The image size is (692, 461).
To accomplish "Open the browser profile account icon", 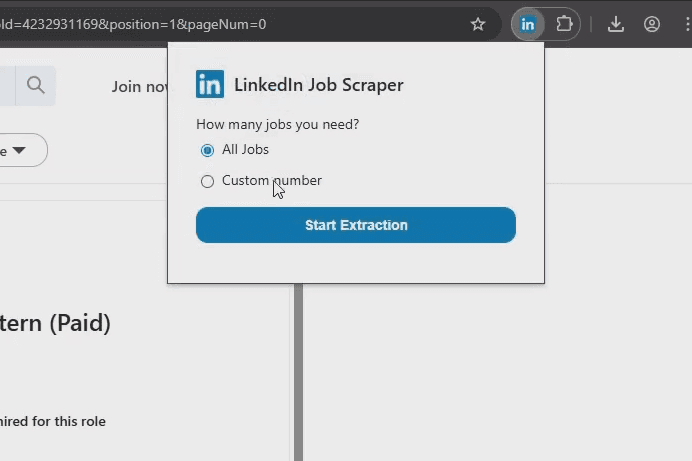I will click(x=652, y=24).
